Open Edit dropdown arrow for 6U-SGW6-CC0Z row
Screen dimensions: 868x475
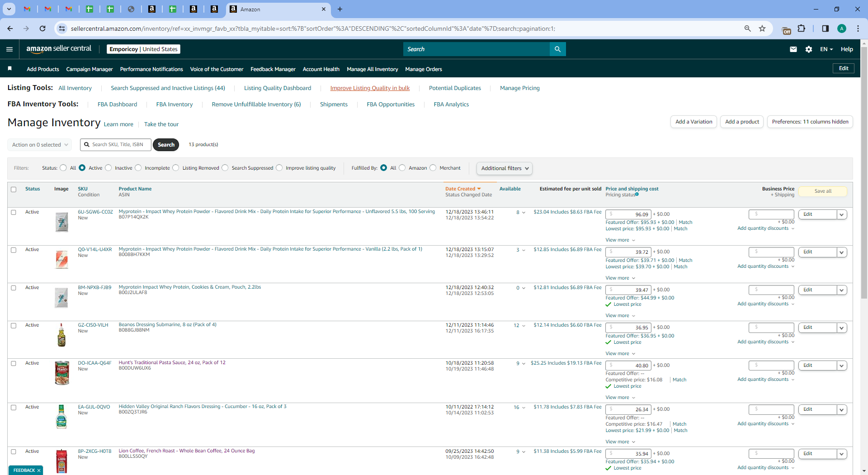pyautogui.click(x=842, y=215)
